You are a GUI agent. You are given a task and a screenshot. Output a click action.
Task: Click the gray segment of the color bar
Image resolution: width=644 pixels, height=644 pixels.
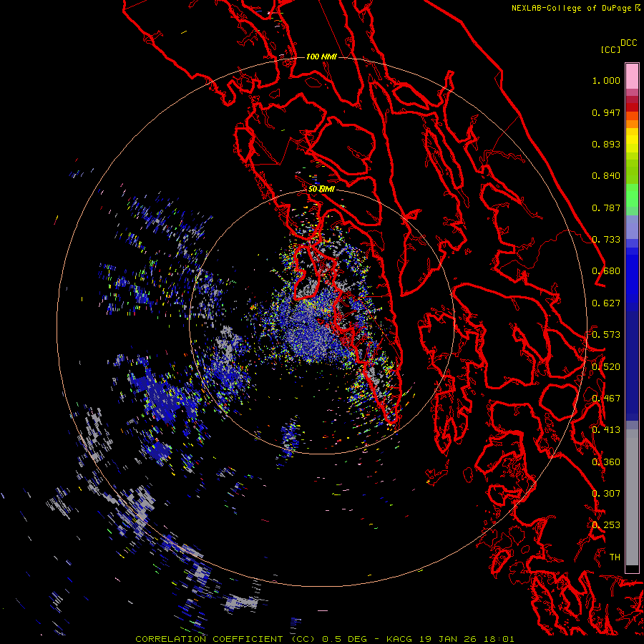[x=632, y=497]
